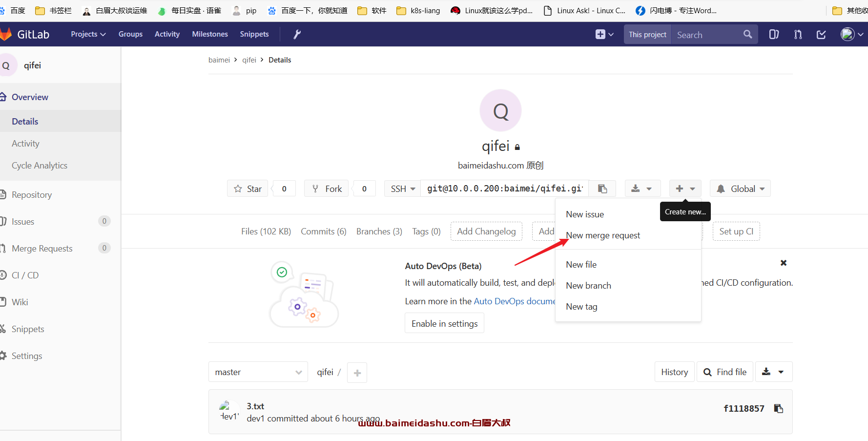Click Find file button
Screen dimensions: 868x441
point(725,372)
